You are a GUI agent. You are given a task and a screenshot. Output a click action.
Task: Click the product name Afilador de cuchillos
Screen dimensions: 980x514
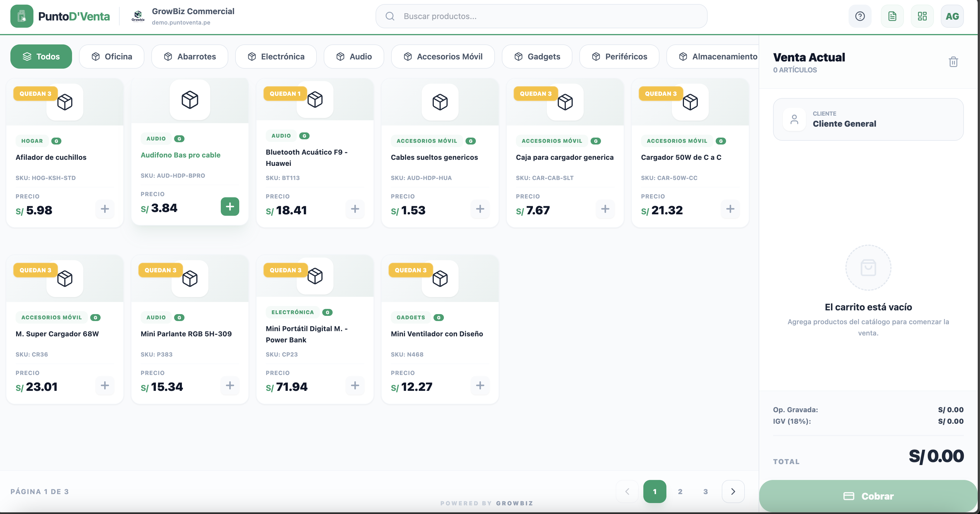51,157
